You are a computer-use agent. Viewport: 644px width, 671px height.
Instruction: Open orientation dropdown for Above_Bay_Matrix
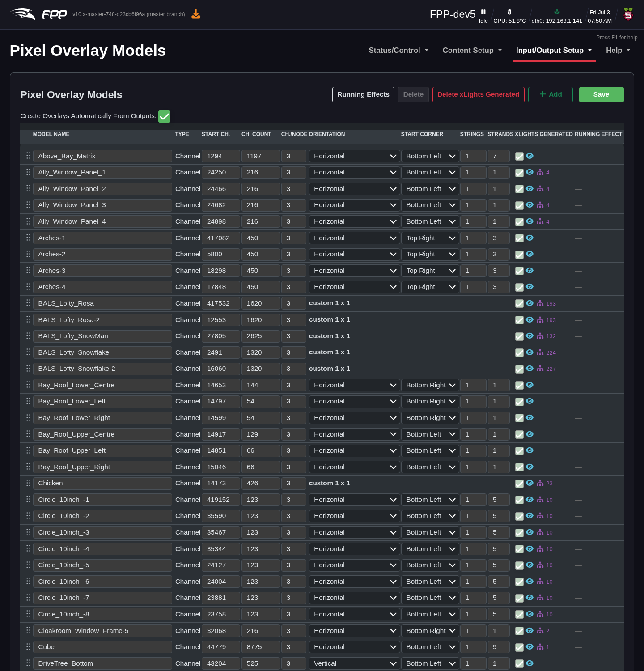coord(354,156)
